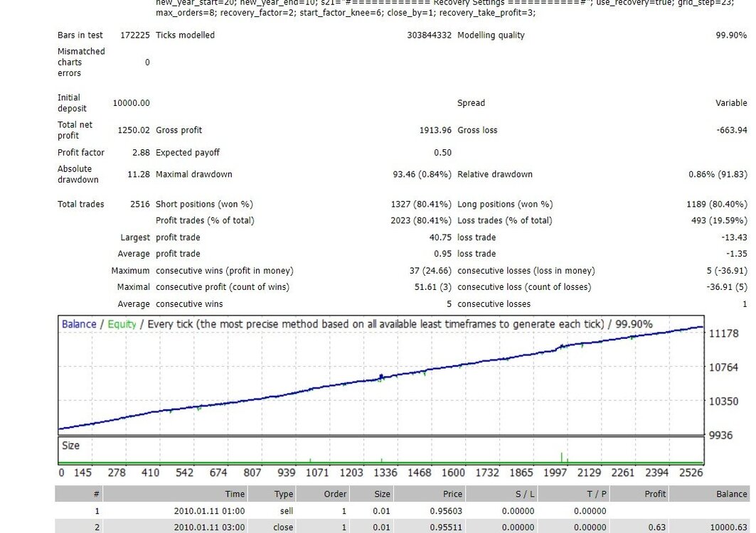The height and width of the screenshot is (533, 756).
Task: Select the Total net profit value 1250.02
Action: coord(134,130)
